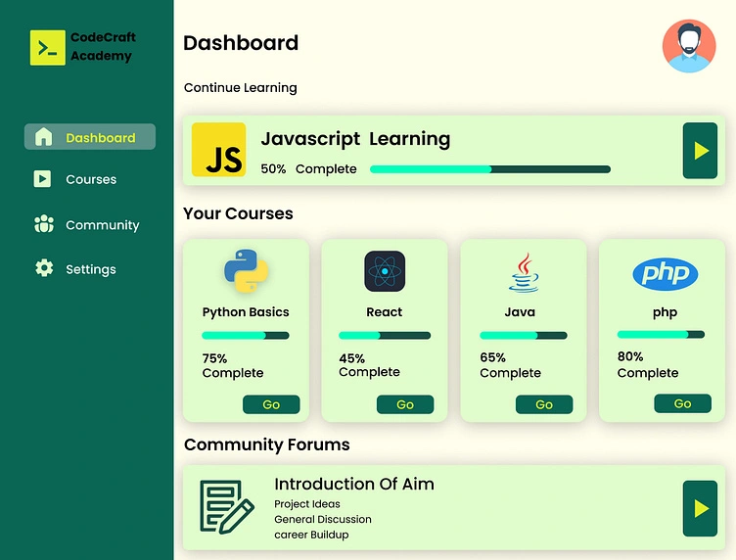Click the 65% Complete label

tap(510, 365)
